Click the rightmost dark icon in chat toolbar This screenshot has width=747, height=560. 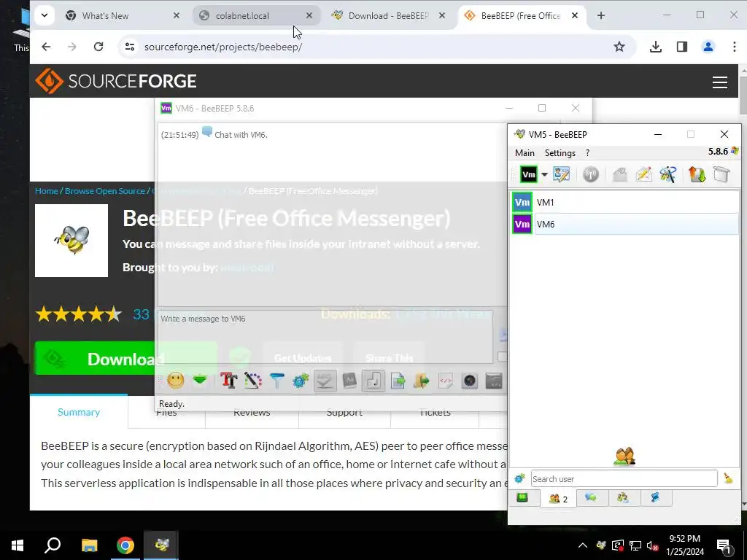click(x=494, y=381)
